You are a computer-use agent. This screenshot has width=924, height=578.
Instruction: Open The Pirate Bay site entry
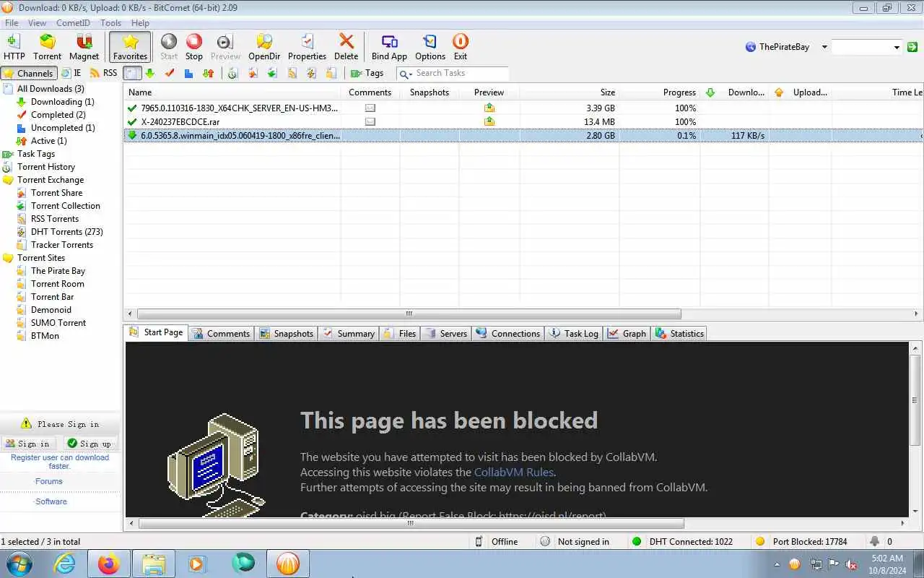pos(58,271)
